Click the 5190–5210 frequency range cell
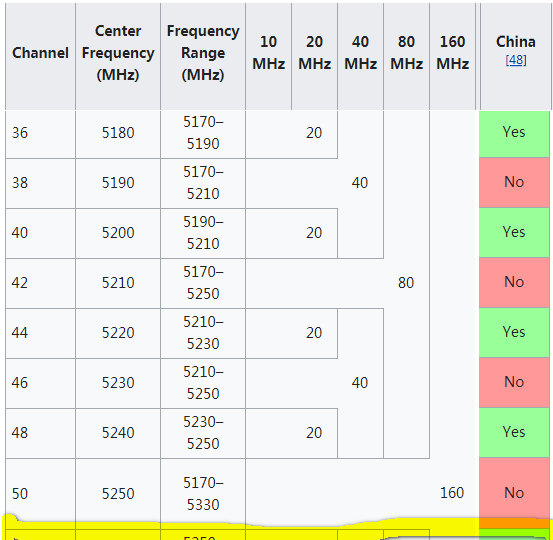Image resolution: width=553 pixels, height=540 pixels. (203, 233)
